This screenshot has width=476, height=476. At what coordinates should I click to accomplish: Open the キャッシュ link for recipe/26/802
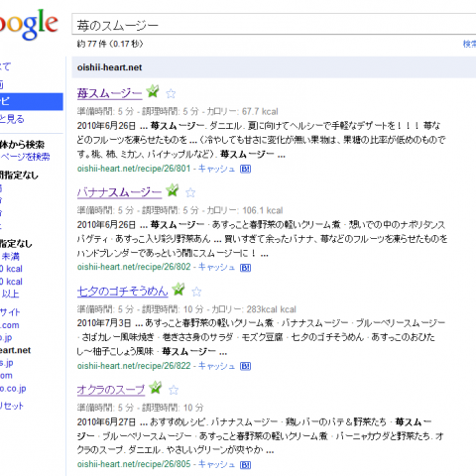click(x=216, y=267)
